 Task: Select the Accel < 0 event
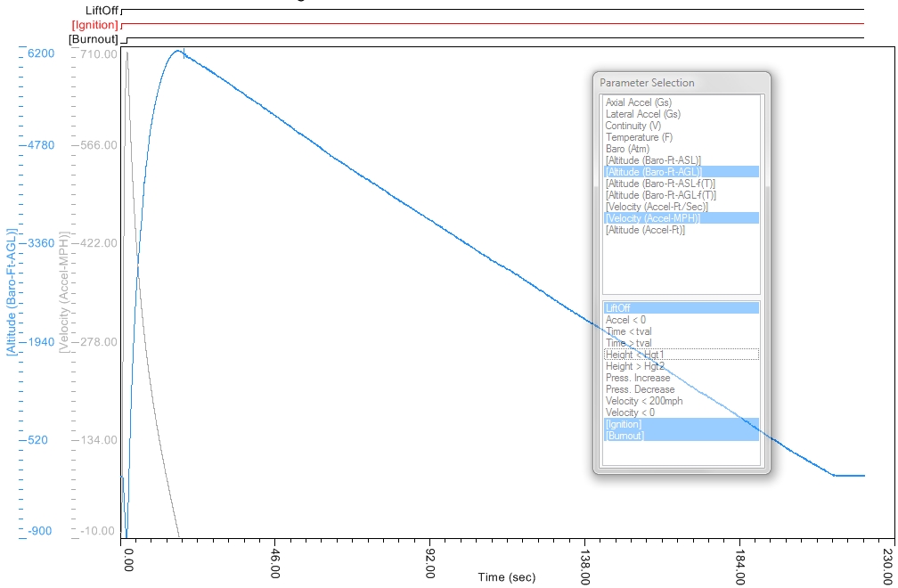tap(681, 320)
